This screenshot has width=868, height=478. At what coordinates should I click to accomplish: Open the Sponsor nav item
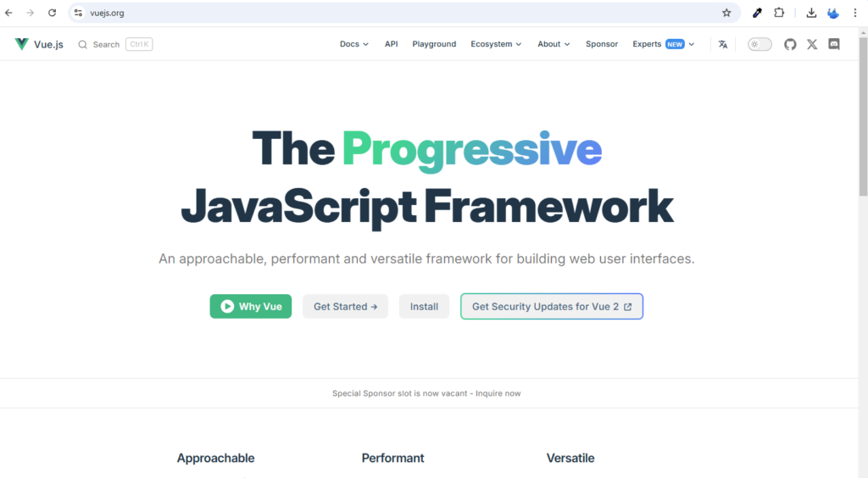pyautogui.click(x=602, y=44)
